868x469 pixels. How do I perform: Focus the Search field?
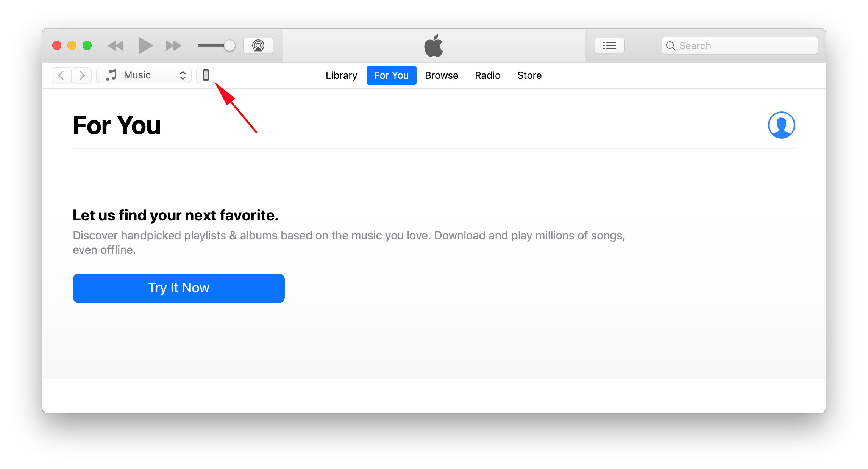tap(740, 46)
